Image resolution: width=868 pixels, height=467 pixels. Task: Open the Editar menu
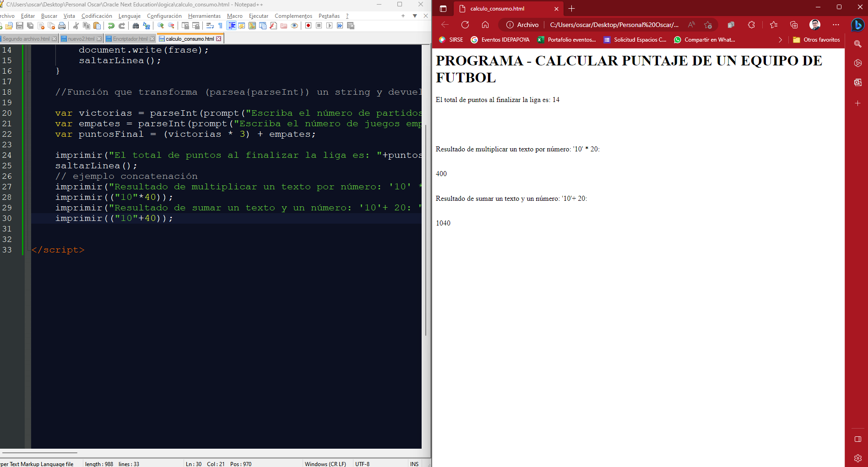28,16
